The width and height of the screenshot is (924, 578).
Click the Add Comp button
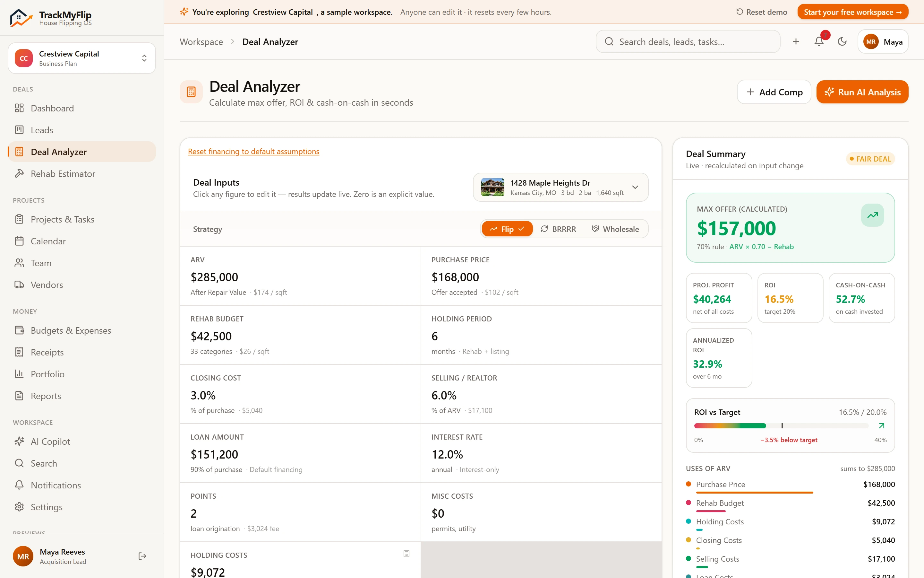pyautogui.click(x=774, y=92)
